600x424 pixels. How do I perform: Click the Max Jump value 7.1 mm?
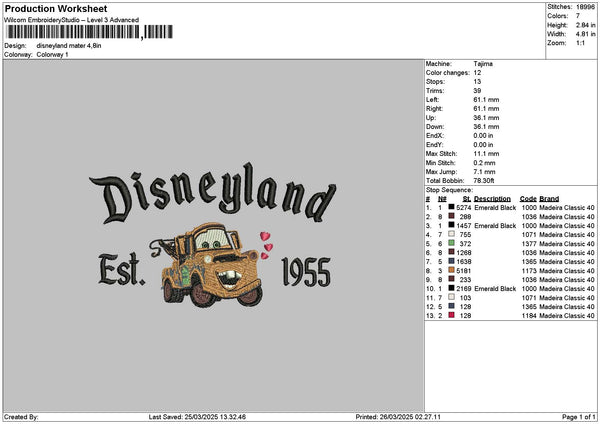(x=484, y=172)
